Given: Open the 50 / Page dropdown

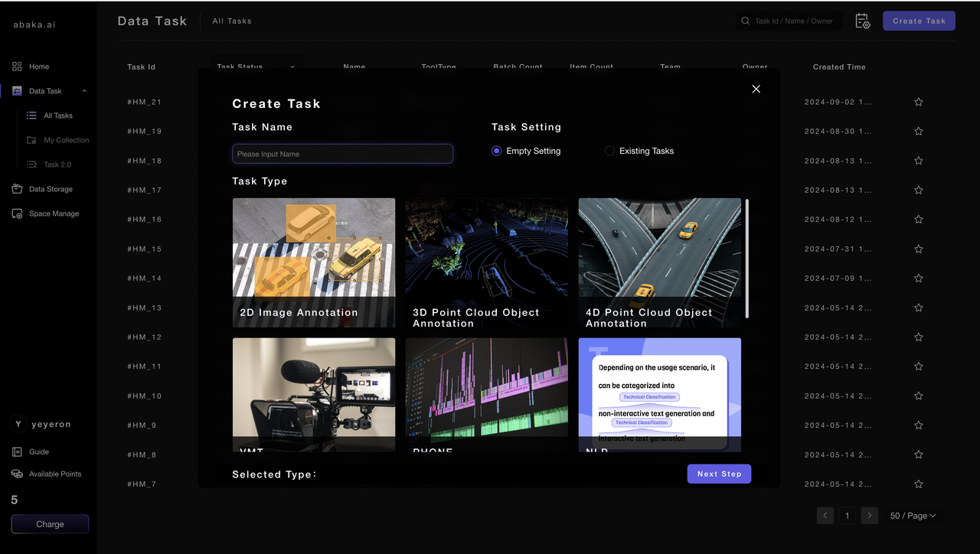Looking at the screenshot, I should (x=913, y=516).
